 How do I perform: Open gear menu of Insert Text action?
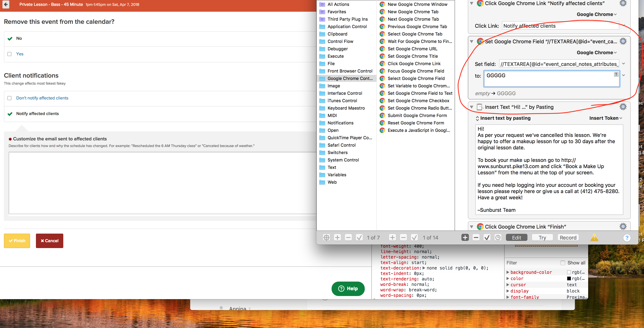coord(623,107)
